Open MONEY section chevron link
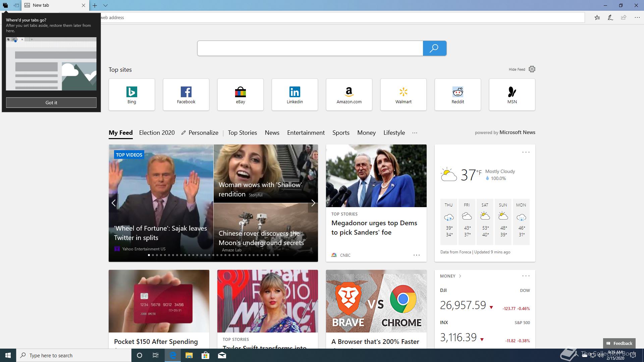This screenshot has height=362, width=644. pyautogui.click(x=451, y=276)
